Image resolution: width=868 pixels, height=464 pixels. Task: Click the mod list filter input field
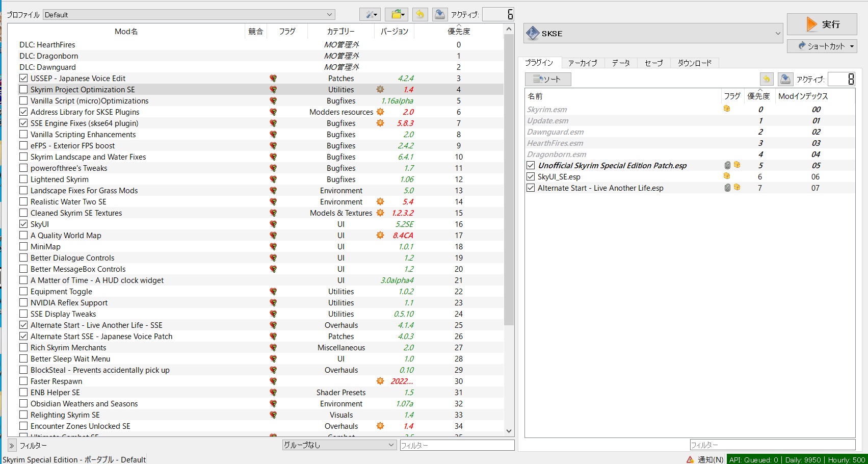(x=457, y=445)
